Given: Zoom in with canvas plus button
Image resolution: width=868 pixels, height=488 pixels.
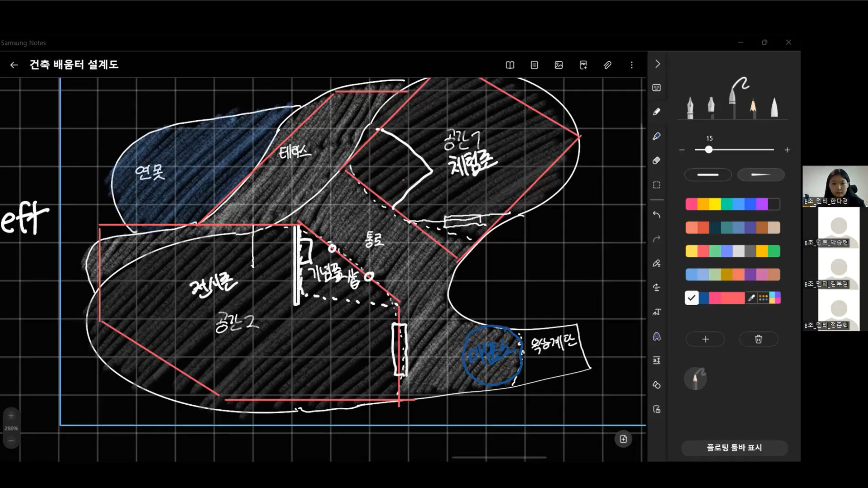Looking at the screenshot, I should (11, 416).
